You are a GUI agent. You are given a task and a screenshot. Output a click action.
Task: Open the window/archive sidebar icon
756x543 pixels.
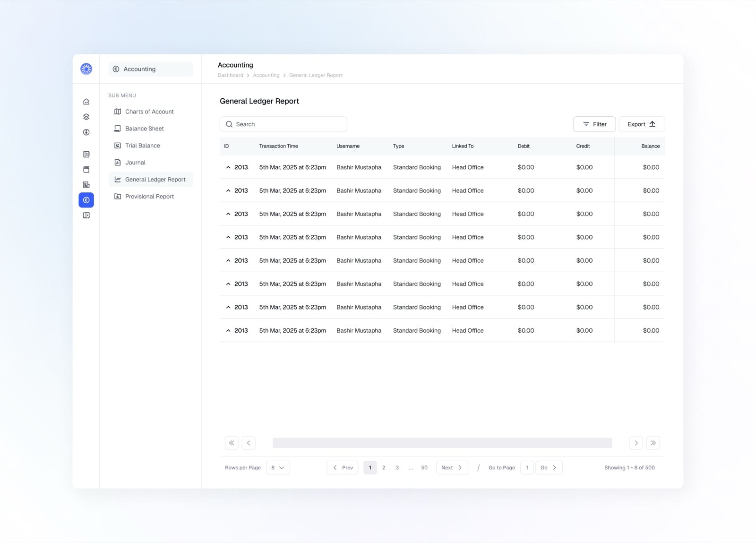pos(86,169)
